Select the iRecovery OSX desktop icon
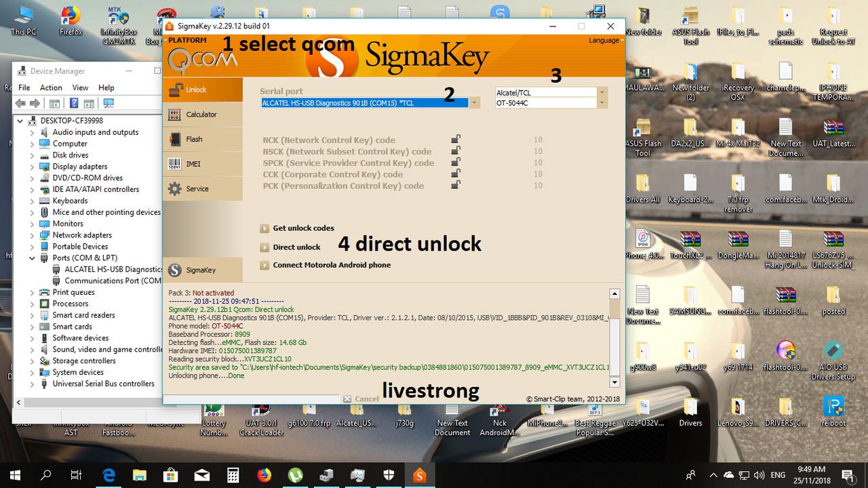868x488 pixels. point(738,82)
